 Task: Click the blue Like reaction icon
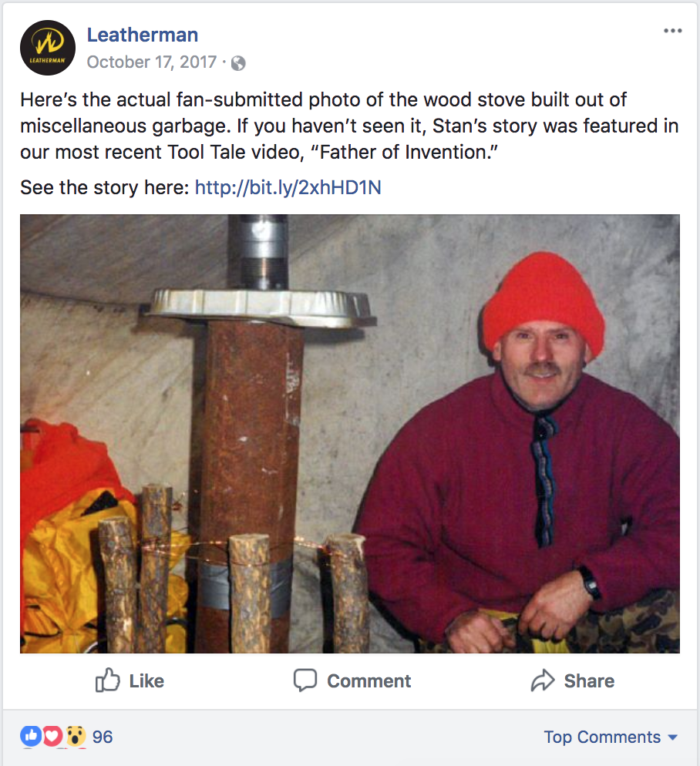point(30,737)
